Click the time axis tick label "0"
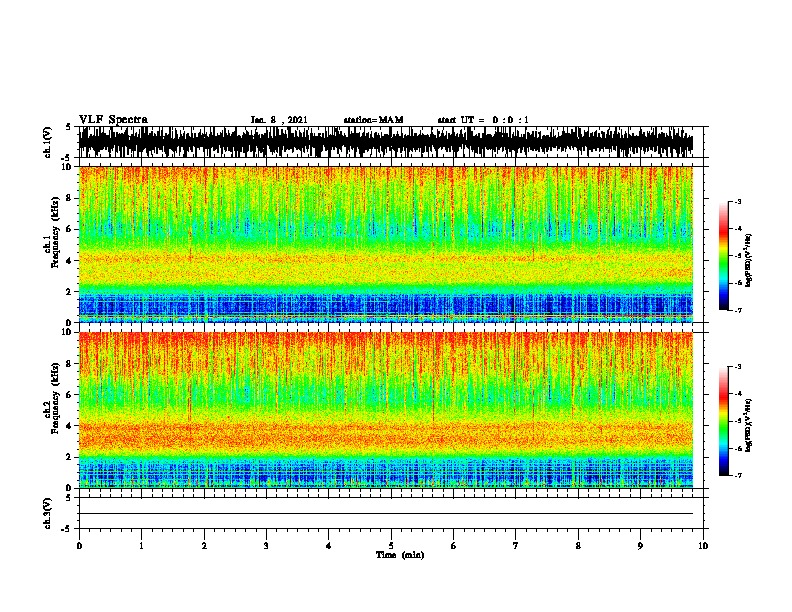 [x=79, y=545]
